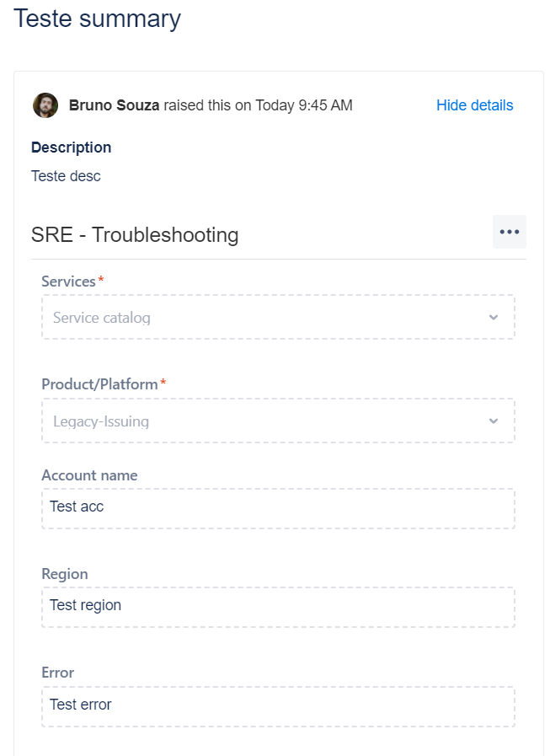Open the three-dot more actions menu

point(509,232)
